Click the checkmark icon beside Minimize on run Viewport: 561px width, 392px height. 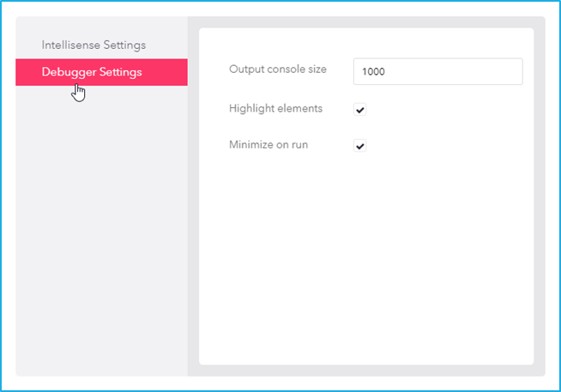tap(360, 146)
